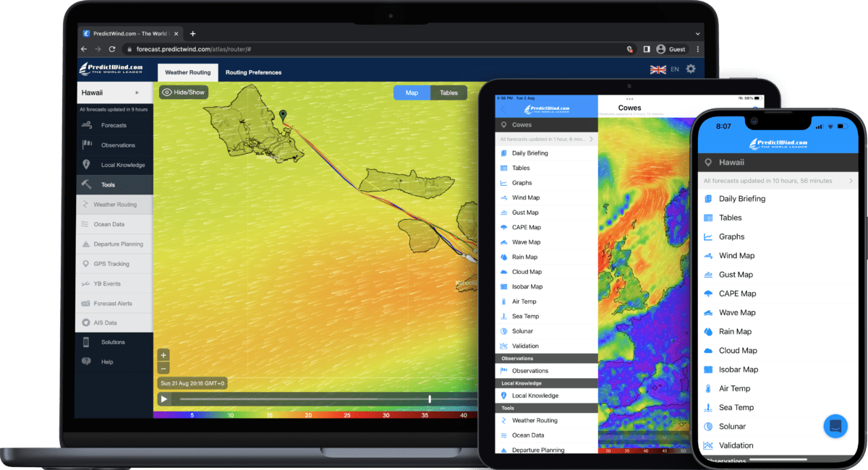
Task: Open the Guest profile icon in browser
Action: tap(660, 49)
